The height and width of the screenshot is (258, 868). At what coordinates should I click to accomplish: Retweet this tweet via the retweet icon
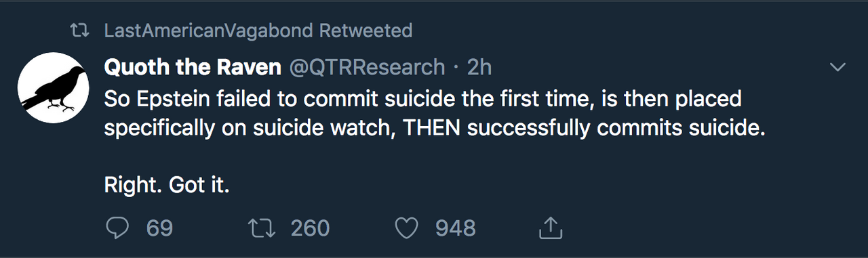262,228
